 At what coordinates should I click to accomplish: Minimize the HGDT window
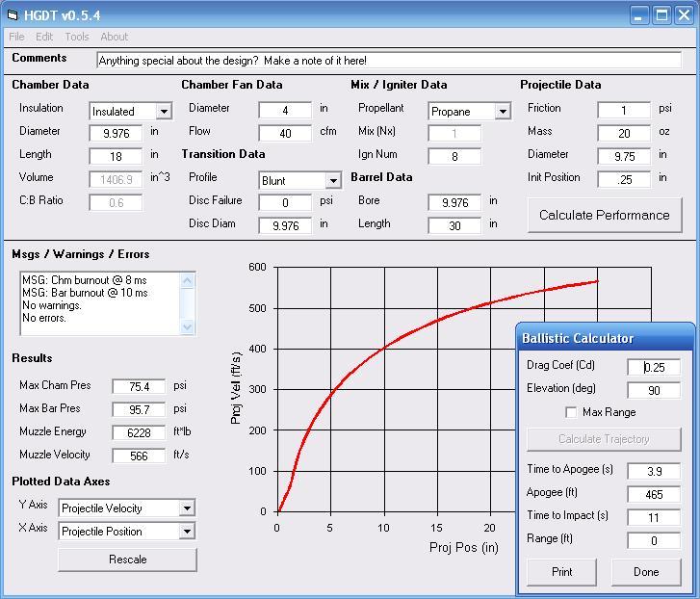pos(639,14)
